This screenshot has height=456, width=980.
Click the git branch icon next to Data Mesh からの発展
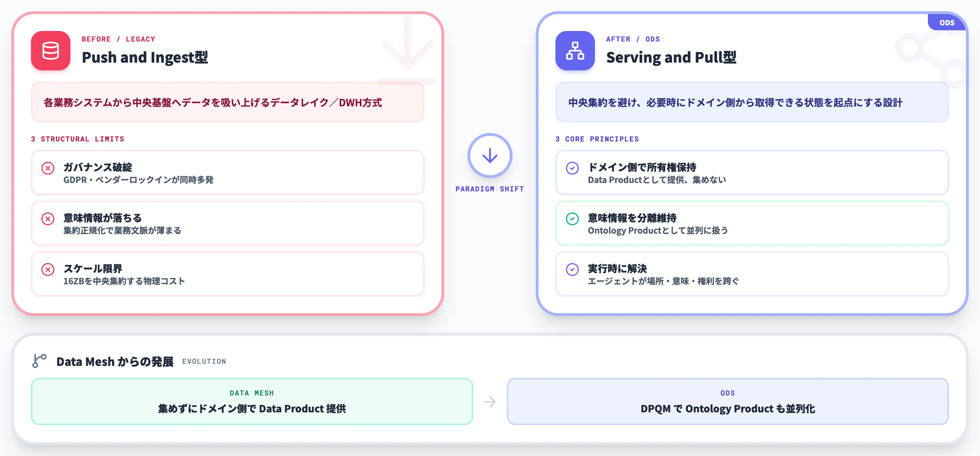tap(39, 361)
